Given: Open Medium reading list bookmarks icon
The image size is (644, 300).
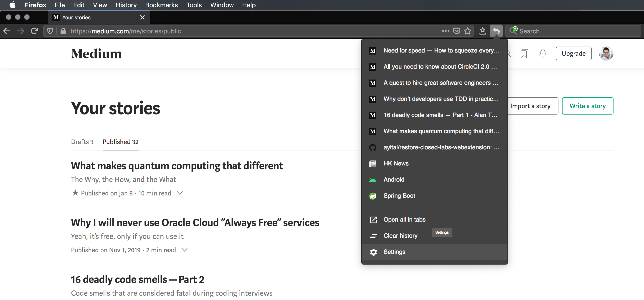Looking at the screenshot, I should click(x=524, y=53).
